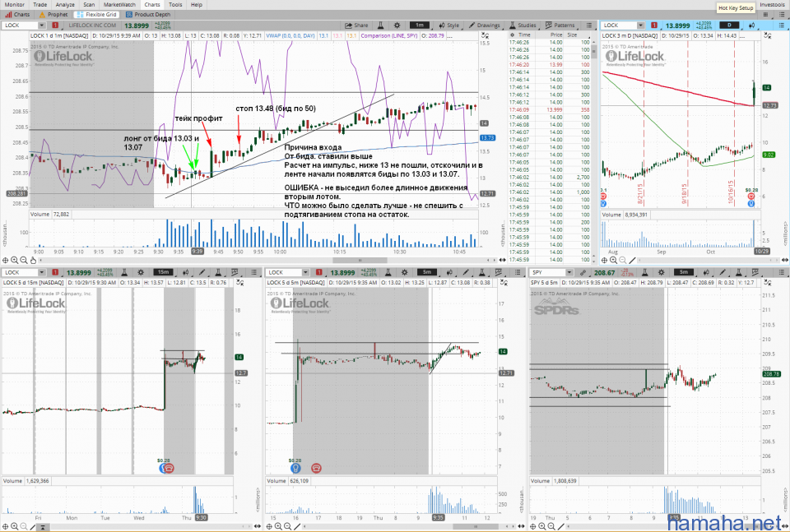
Task: Open the 1m timeframe selector
Action: tap(419, 25)
